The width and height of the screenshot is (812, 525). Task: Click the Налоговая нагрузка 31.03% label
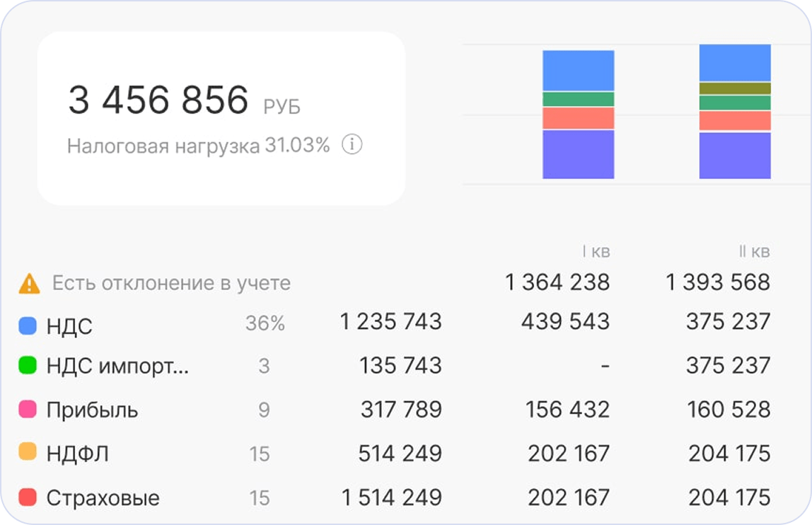[x=198, y=146]
